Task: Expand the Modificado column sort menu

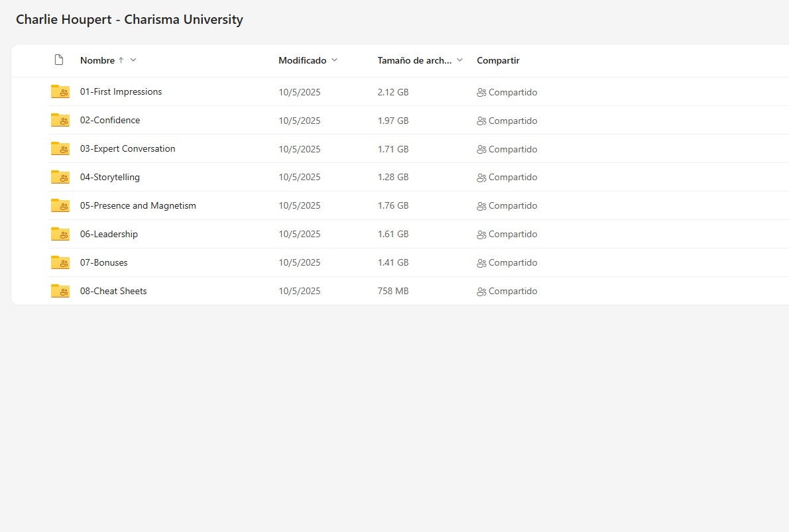Action: click(334, 60)
